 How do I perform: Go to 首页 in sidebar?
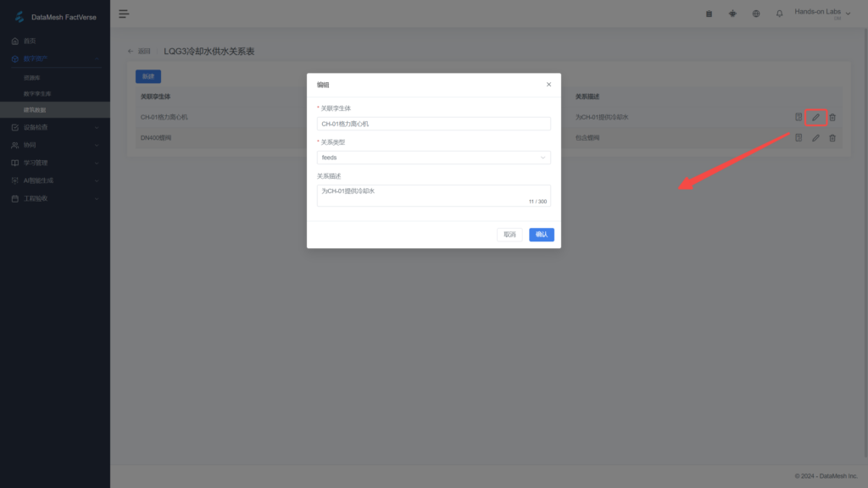[55, 41]
